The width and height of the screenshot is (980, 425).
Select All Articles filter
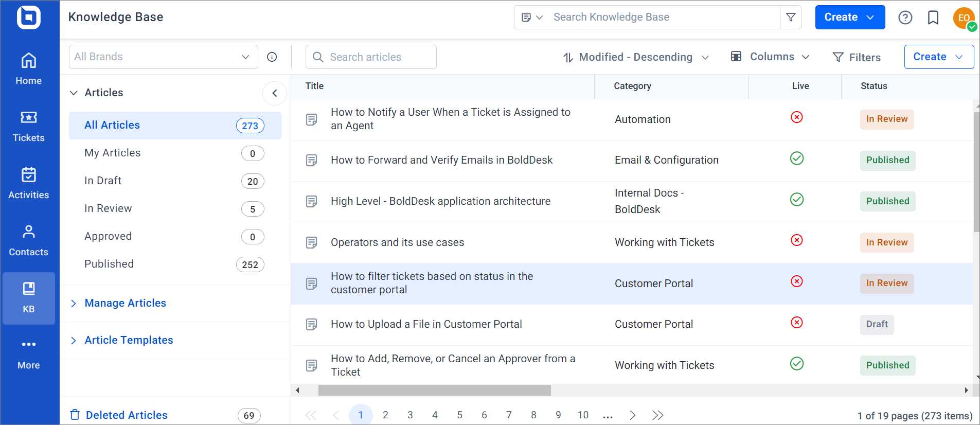175,126
